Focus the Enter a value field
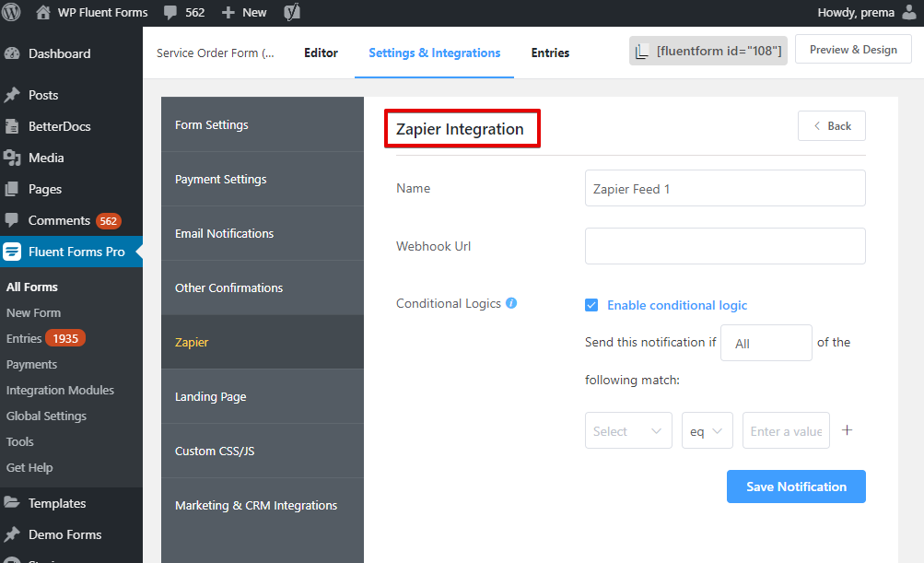Image resolution: width=924 pixels, height=563 pixels. click(786, 430)
